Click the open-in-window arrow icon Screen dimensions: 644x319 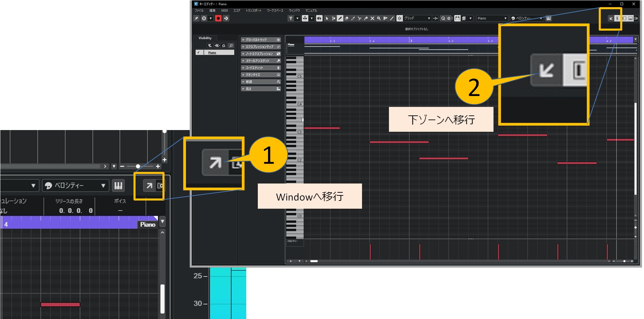(149, 186)
